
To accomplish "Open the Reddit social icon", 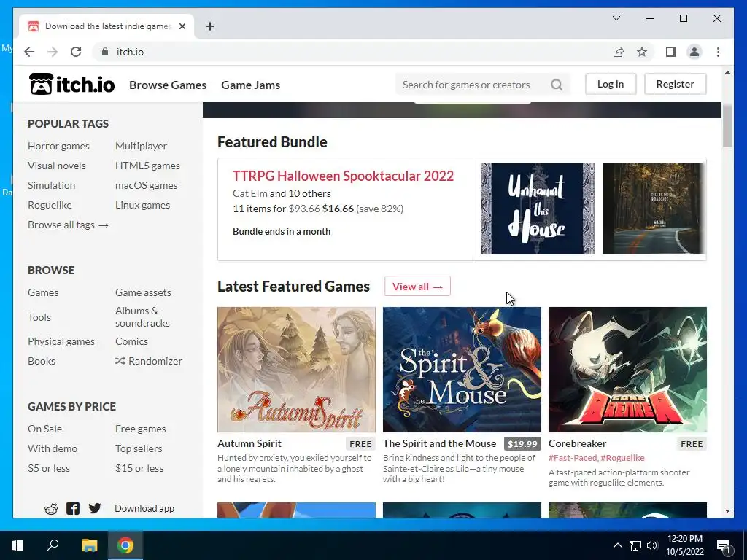I will (51, 508).
